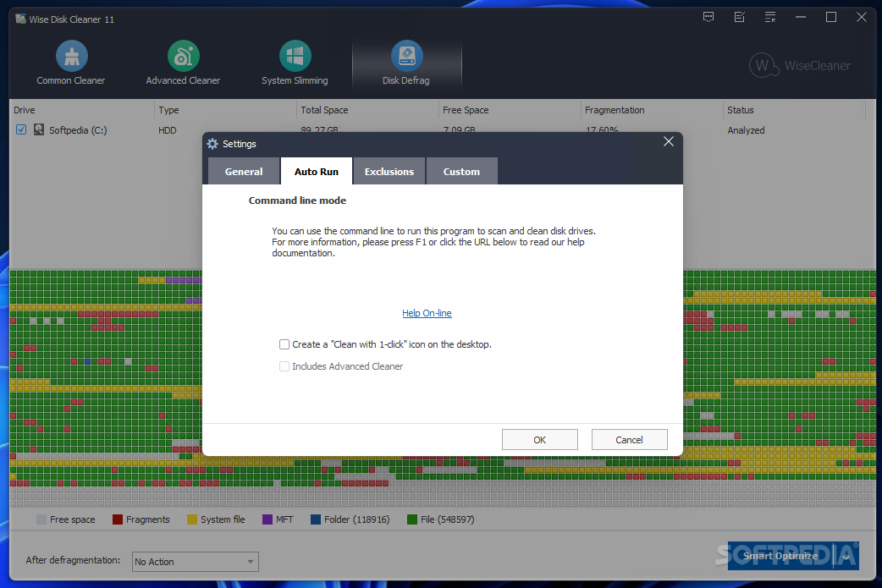Switch to the Exclusions tab
Image resolution: width=882 pixels, height=588 pixels.
coord(389,172)
